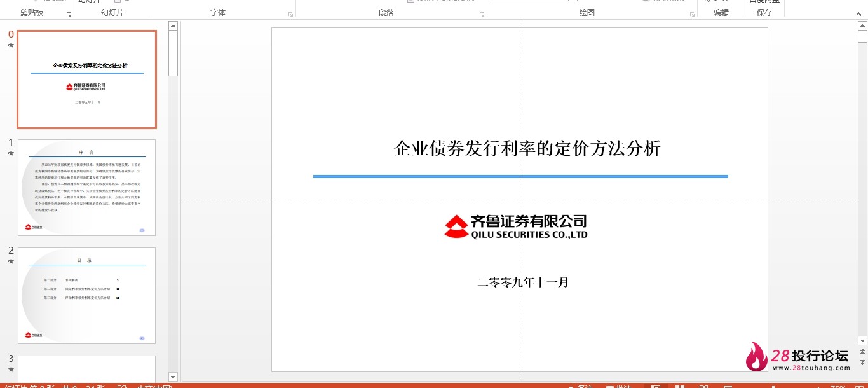This screenshot has height=388, width=868.
Task: Select slide 0 thumbnail with the title page
Action: (86, 80)
